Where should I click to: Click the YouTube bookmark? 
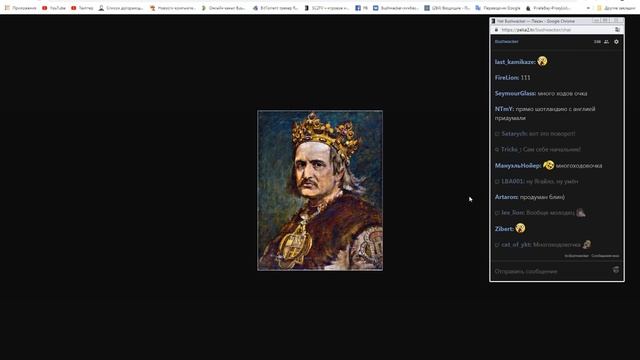point(54,8)
